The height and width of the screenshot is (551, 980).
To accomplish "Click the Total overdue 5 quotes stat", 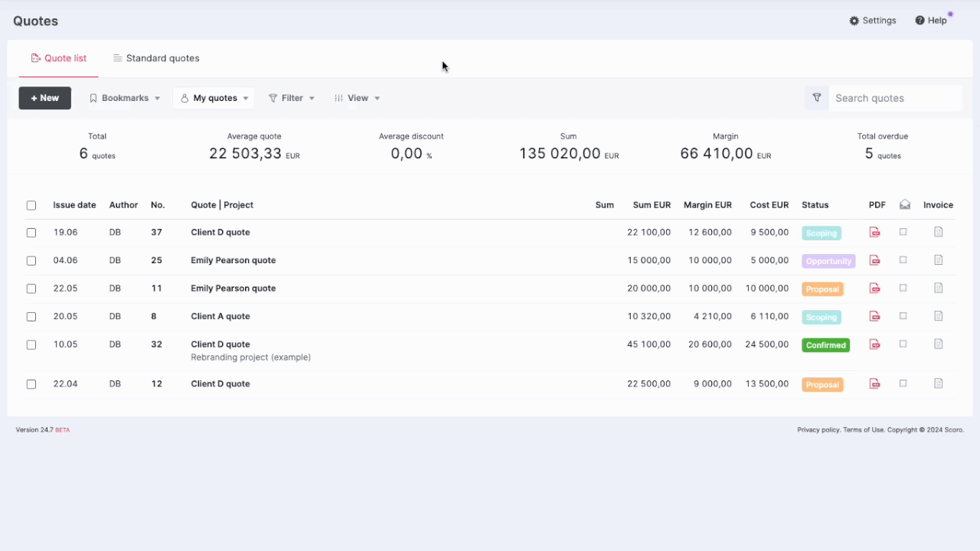I will (x=883, y=146).
